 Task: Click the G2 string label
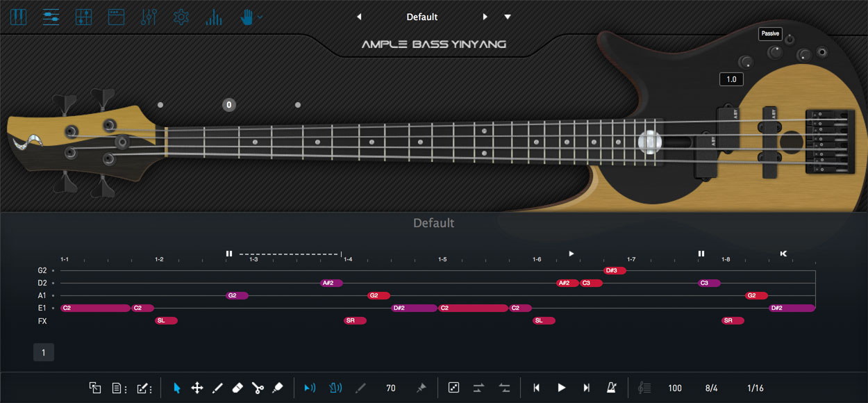[42, 271]
